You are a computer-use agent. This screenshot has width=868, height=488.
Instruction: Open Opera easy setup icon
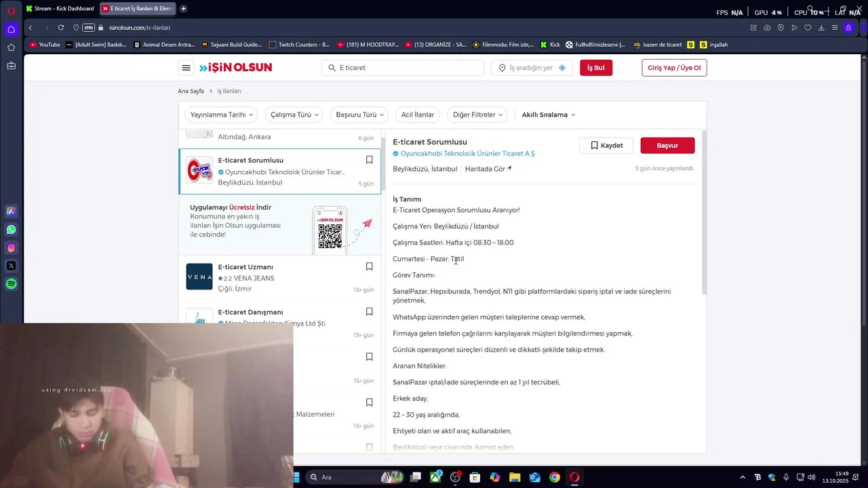(835, 28)
